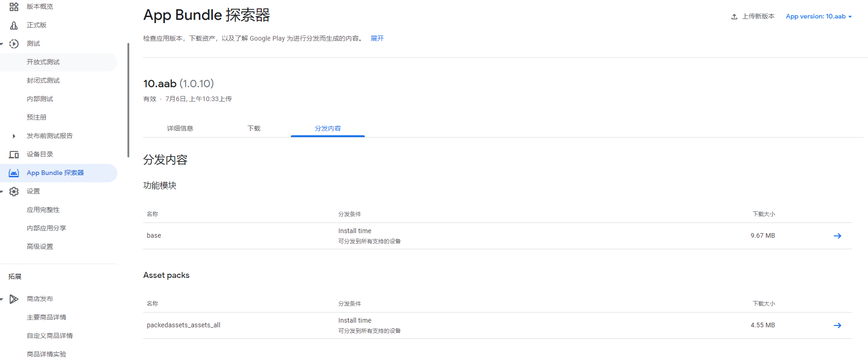Click the 4.55 MB download size

[x=763, y=325]
